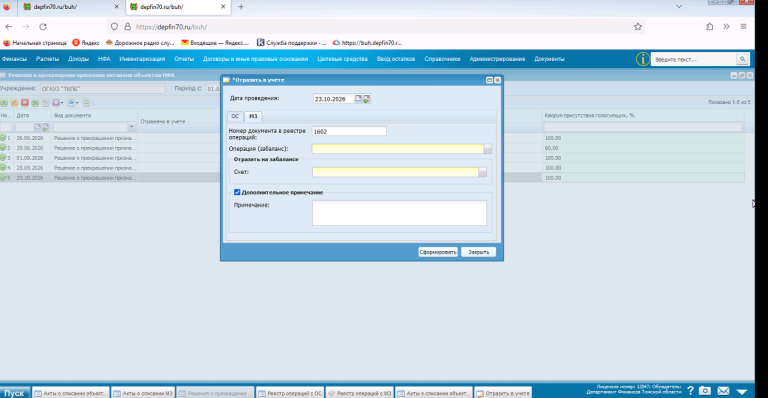Viewport: 768px width, 398px height.
Task: Open Вид документа filter dropdown
Action: 131,127
